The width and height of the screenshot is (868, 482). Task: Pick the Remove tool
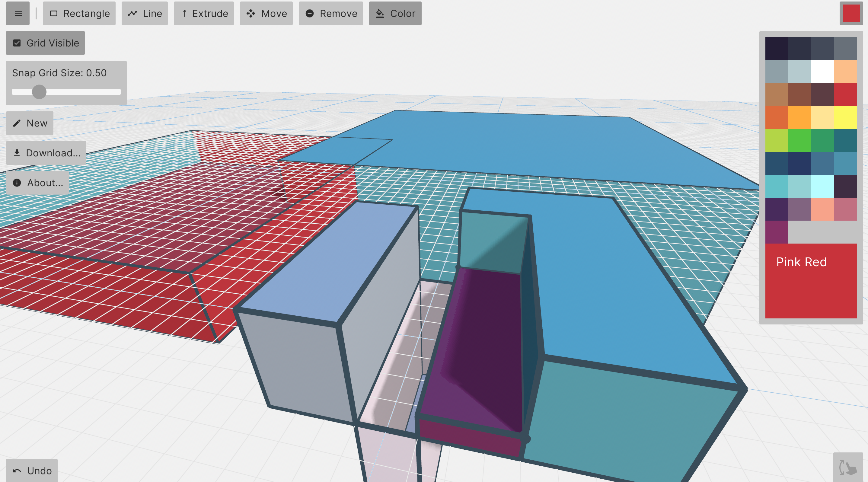[x=331, y=13]
